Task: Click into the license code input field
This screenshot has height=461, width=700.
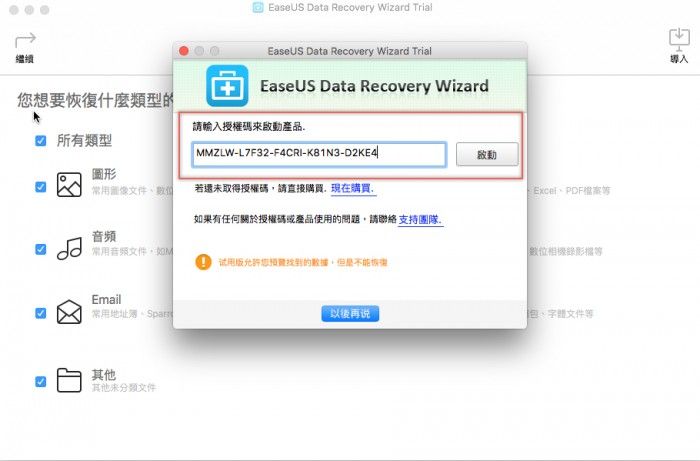Action: point(319,154)
